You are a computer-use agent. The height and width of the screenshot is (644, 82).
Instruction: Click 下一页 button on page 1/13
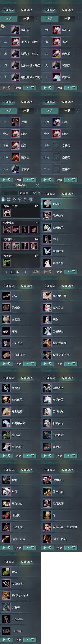[30, 88]
